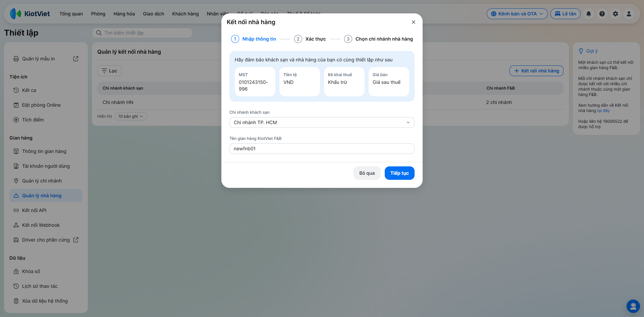The height and width of the screenshot is (317, 644).
Task: Open Kết nối Webhook settings
Action: (46, 225)
